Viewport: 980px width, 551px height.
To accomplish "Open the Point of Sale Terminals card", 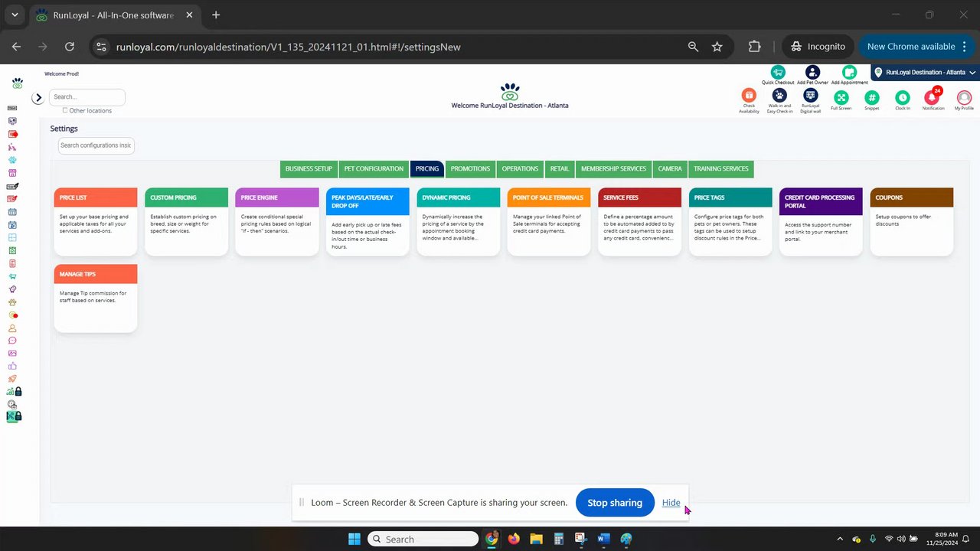I will 549,222.
